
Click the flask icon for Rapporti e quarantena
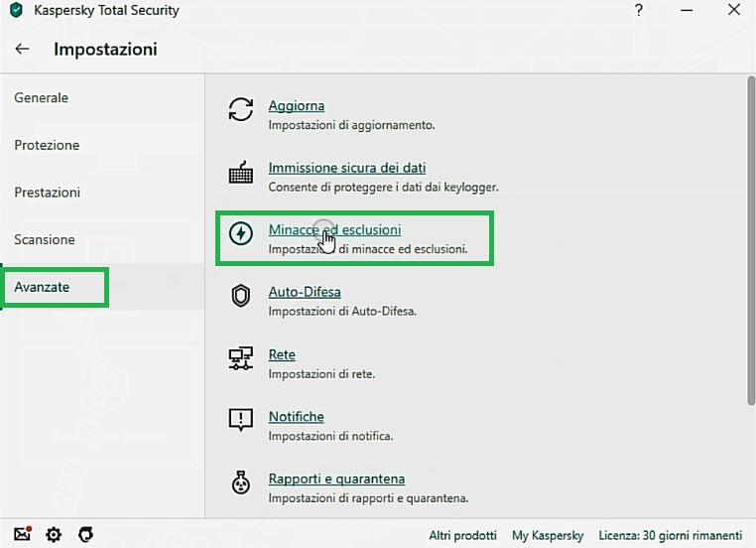click(x=240, y=482)
